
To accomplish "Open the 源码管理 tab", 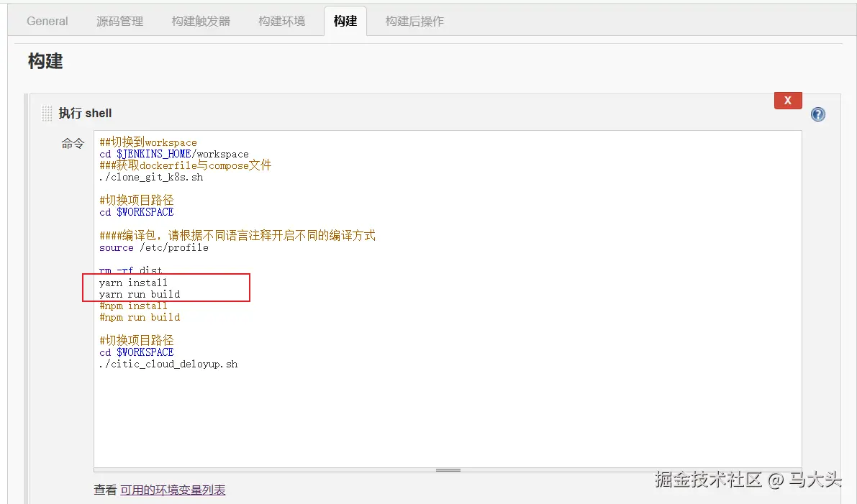I will point(119,21).
